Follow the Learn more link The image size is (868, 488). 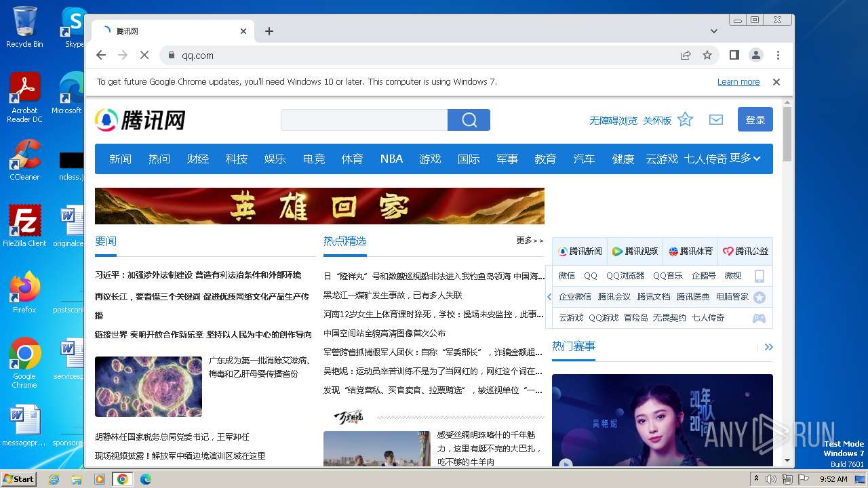[x=738, y=81]
